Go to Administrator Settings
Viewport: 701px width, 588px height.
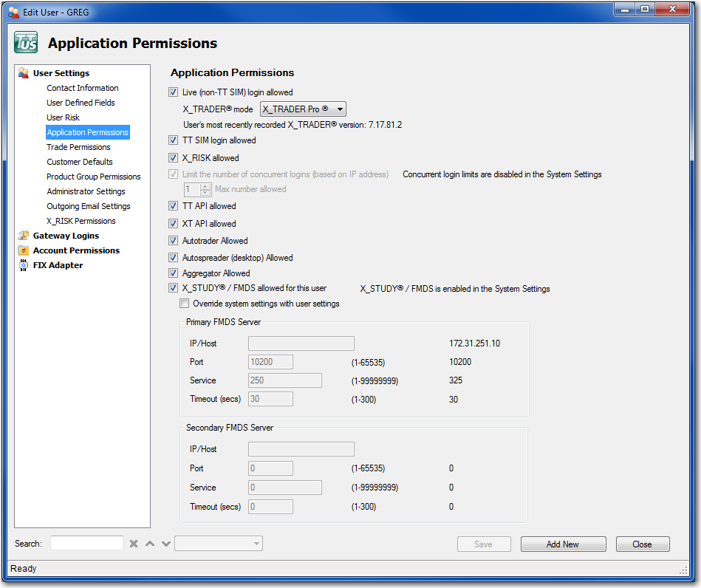tap(86, 191)
